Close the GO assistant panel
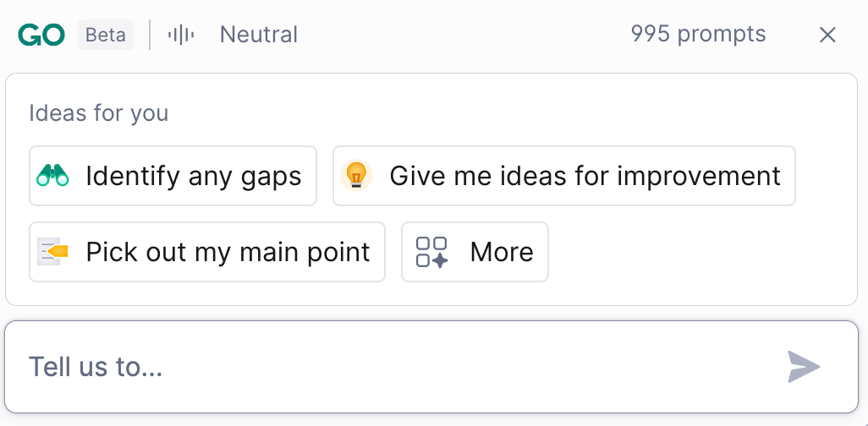This screenshot has height=426, width=868. tap(827, 35)
